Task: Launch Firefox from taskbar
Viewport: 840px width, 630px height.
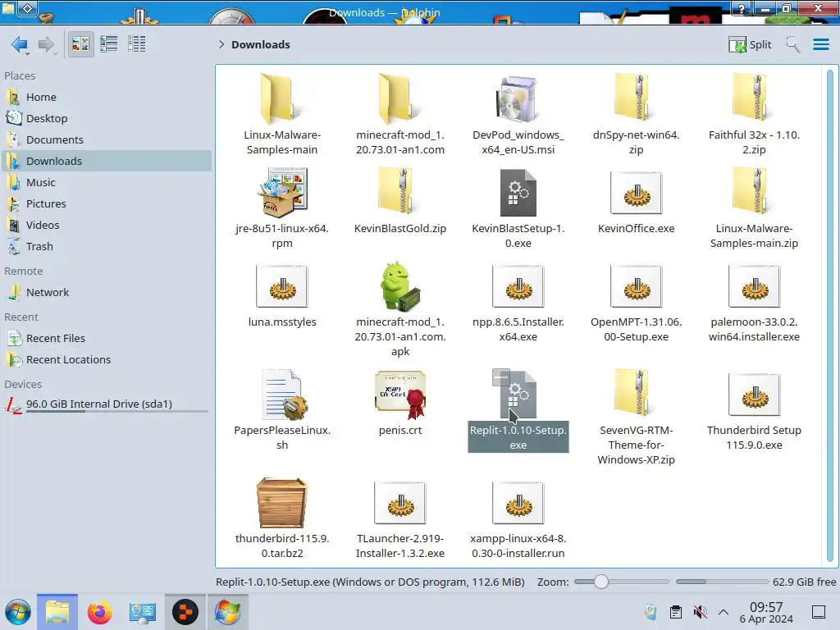Action: tap(99, 612)
